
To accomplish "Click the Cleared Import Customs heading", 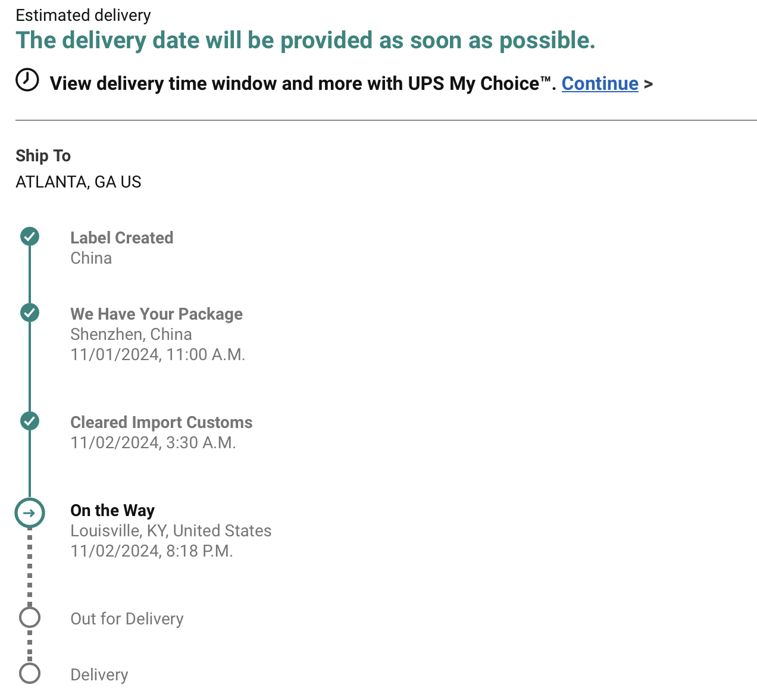I will (x=161, y=422).
